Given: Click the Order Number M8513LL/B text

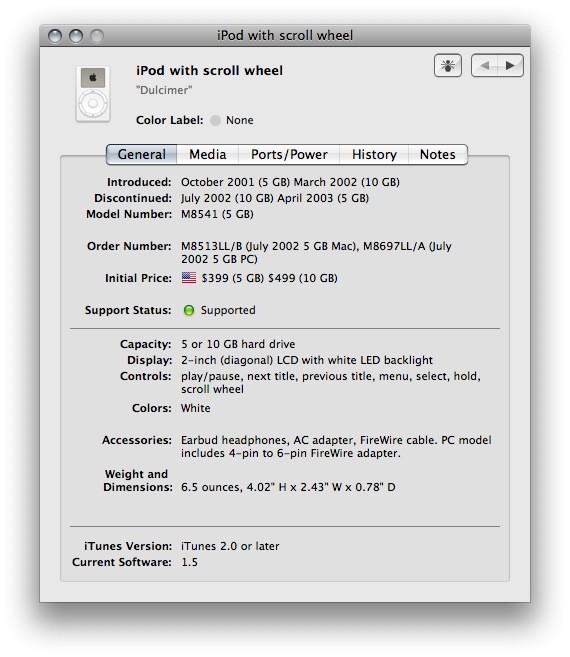Looking at the screenshot, I should pyautogui.click(x=316, y=252).
